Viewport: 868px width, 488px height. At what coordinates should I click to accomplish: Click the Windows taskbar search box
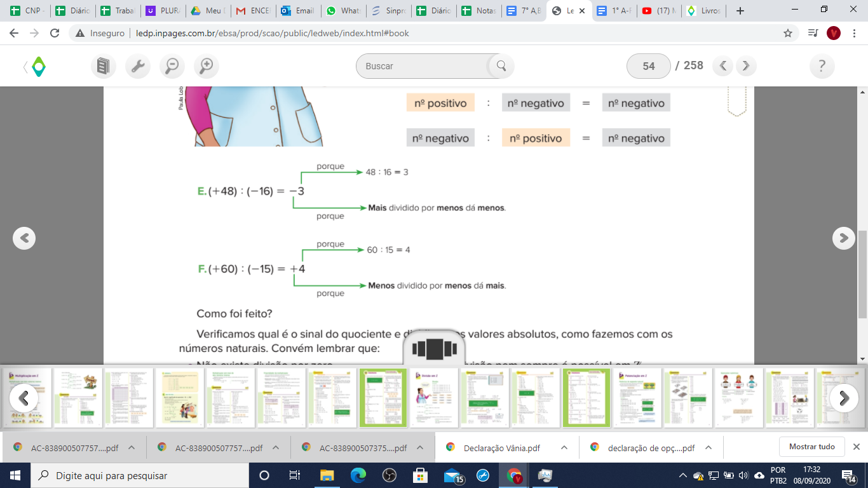click(140, 475)
